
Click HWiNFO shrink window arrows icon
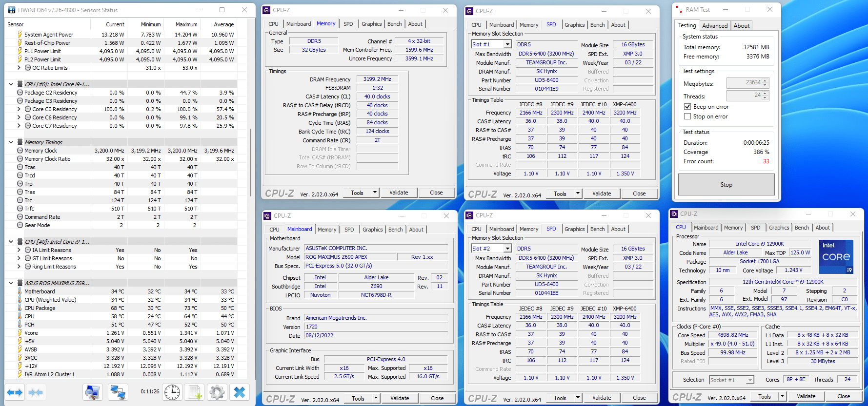click(x=36, y=392)
